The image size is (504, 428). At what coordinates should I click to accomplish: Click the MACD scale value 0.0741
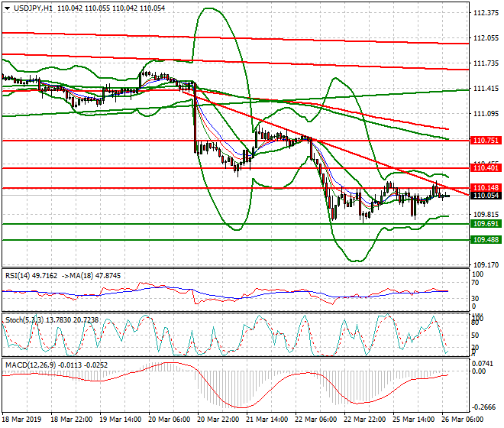[x=483, y=364]
